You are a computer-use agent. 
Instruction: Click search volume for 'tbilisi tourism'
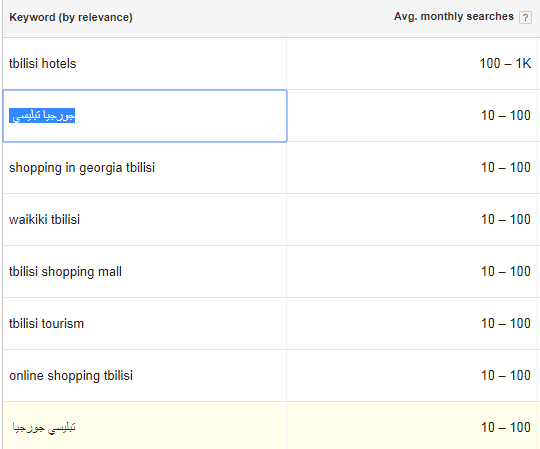[506, 323]
